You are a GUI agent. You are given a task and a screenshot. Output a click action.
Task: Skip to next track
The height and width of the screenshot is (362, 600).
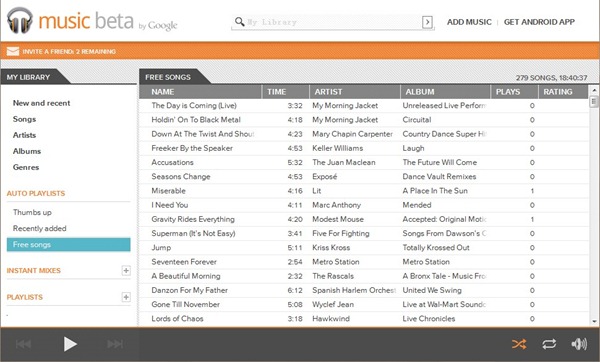tap(115, 344)
